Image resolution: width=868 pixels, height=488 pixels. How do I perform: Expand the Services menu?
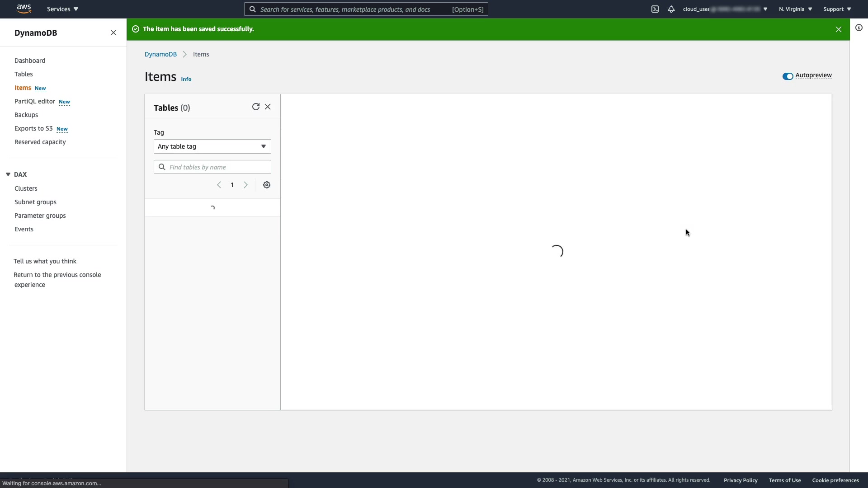point(62,9)
